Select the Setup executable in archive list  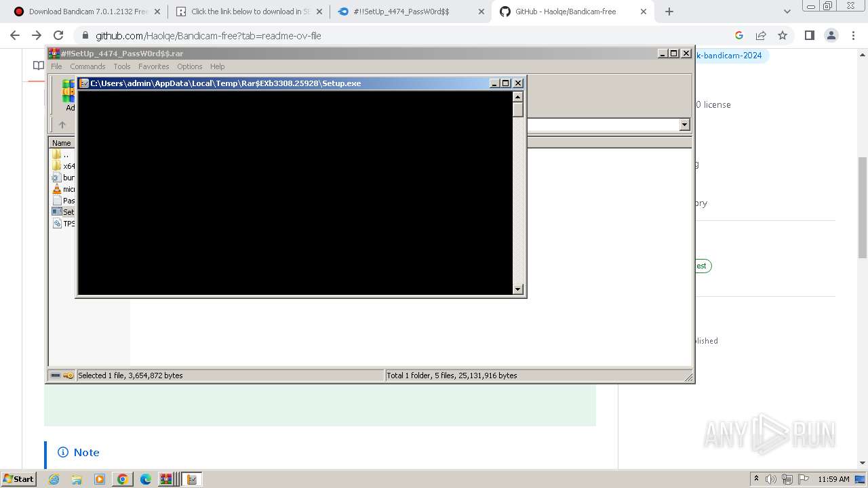coord(63,212)
